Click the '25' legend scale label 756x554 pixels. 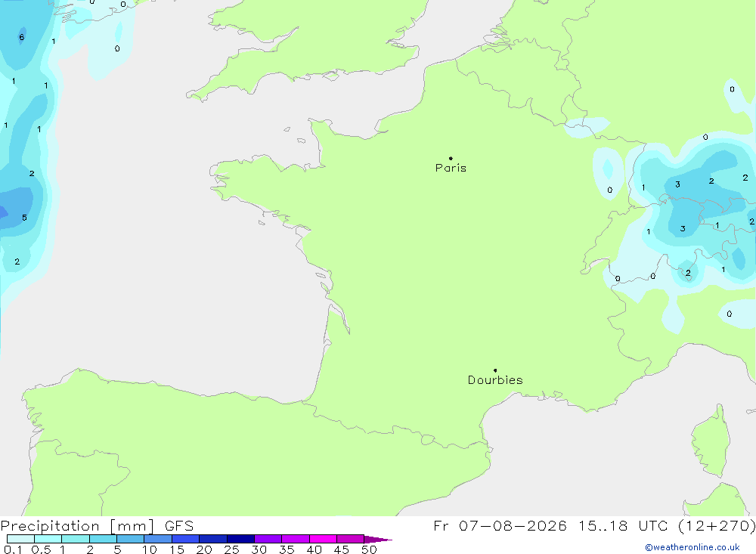click(x=232, y=549)
